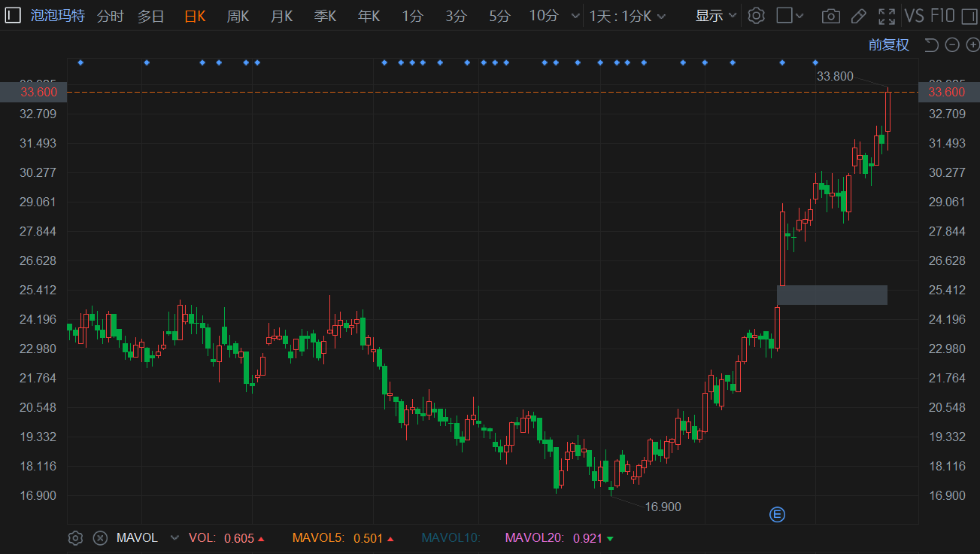Open 前复权 adjustment mode selector
Viewport: 980px width, 554px height.
point(889,44)
